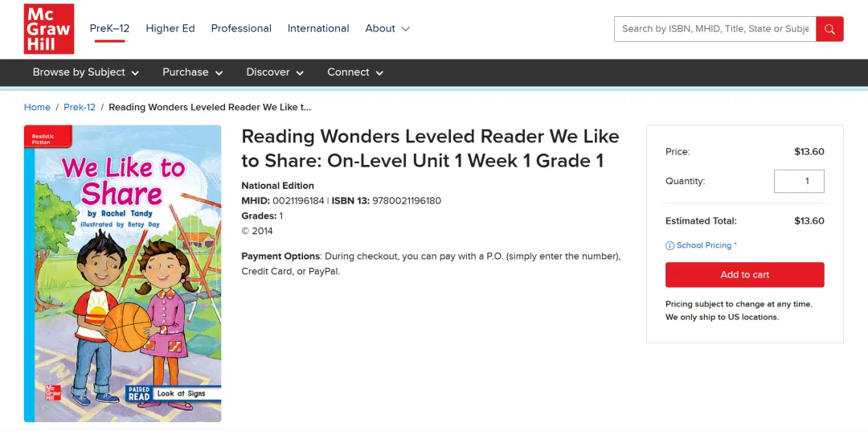This screenshot has height=431, width=868.
Task: Click the search by ISBN input field
Action: [x=715, y=29]
